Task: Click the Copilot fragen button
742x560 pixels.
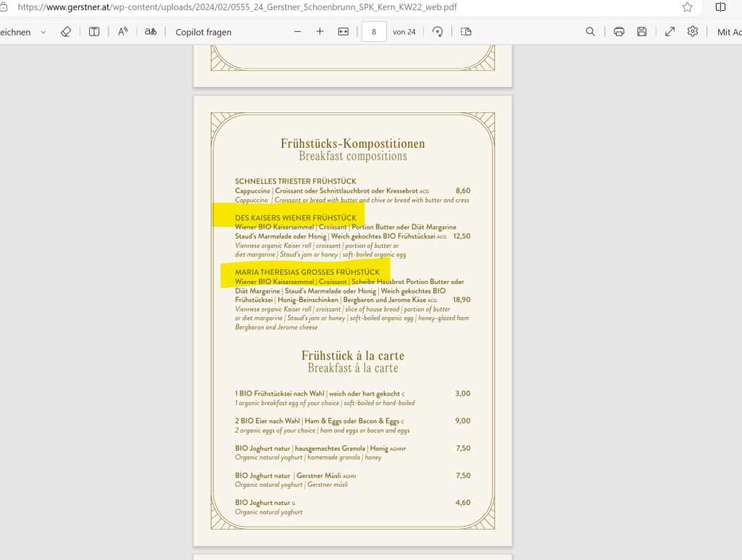Action: [204, 32]
